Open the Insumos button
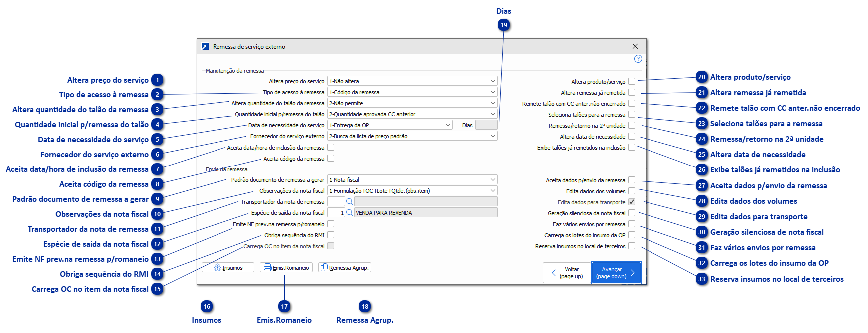The width and height of the screenshot is (868, 333). click(x=228, y=268)
